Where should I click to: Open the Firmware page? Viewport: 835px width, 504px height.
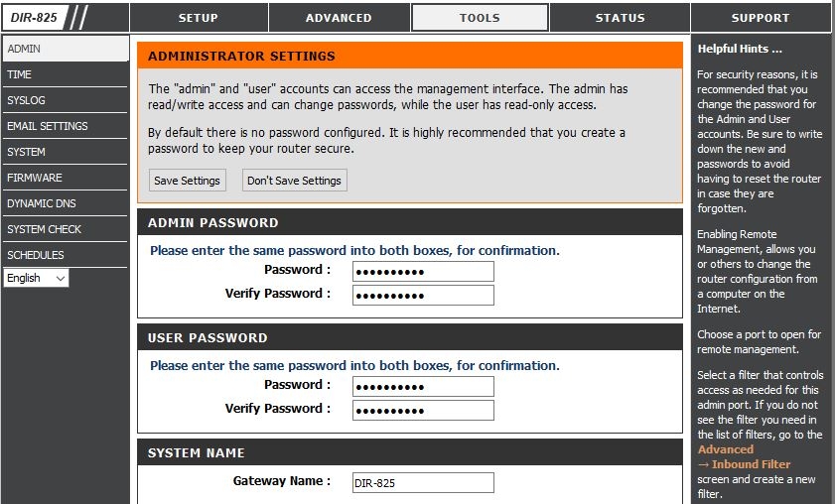(x=34, y=178)
